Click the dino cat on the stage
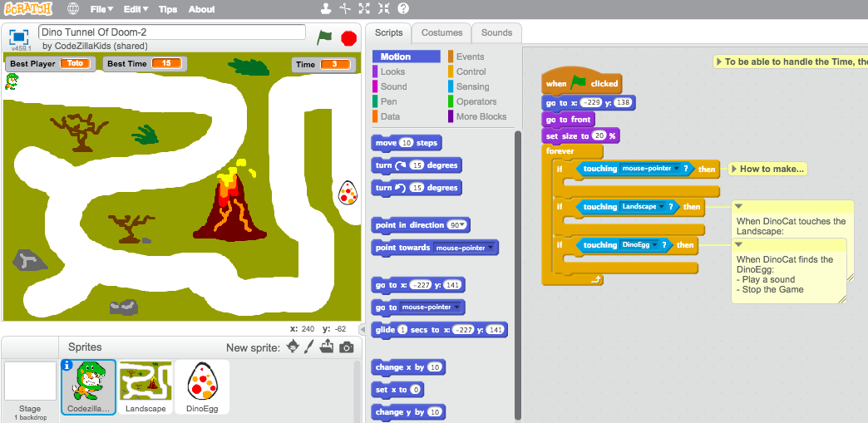Viewport: 868px width, 423px height. [11, 81]
